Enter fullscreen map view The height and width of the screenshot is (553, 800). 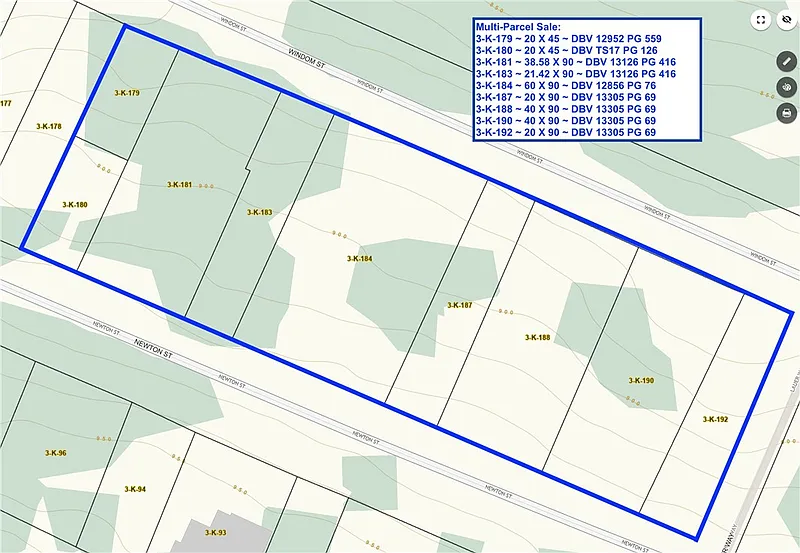click(761, 19)
